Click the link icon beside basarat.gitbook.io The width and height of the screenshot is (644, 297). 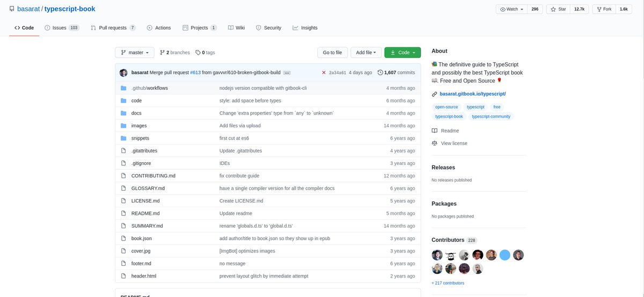click(x=435, y=94)
